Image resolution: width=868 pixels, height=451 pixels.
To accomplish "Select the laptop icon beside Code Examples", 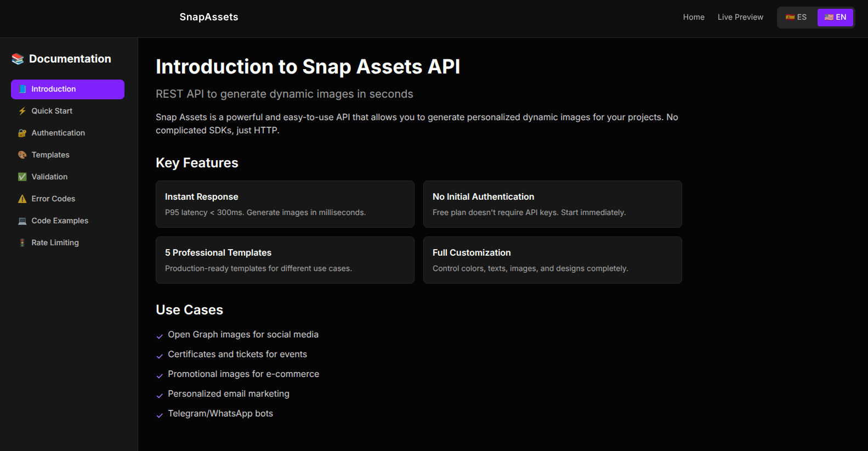I will coord(22,221).
